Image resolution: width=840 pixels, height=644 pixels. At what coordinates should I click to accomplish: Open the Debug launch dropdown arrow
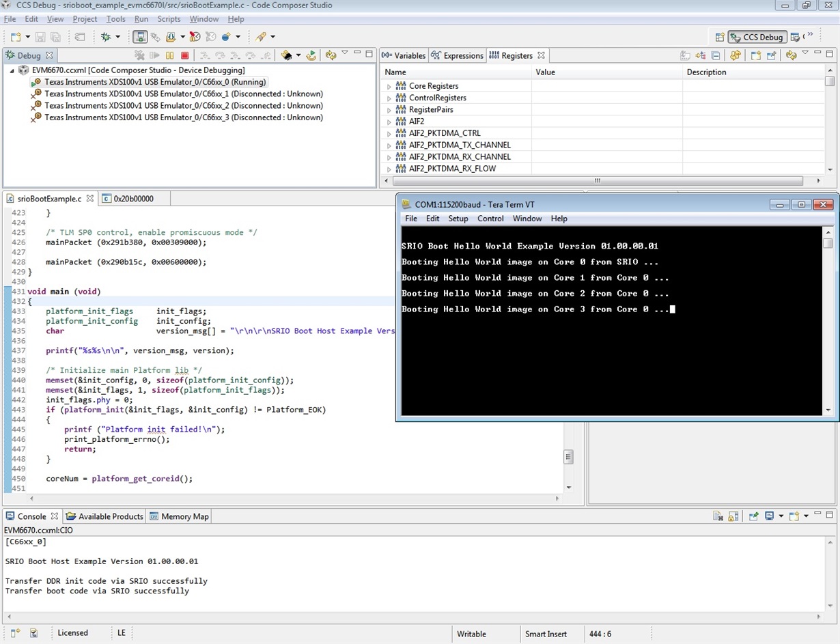(117, 37)
